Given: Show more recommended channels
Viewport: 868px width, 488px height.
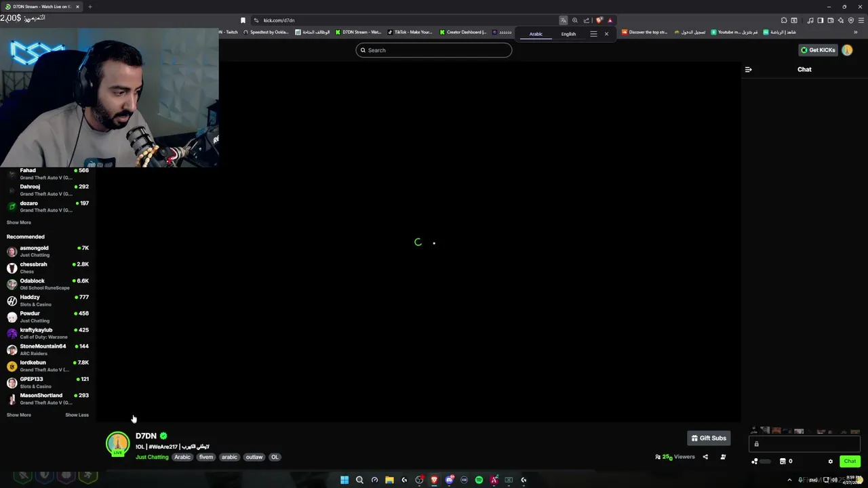Looking at the screenshot, I should (x=19, y=415).
